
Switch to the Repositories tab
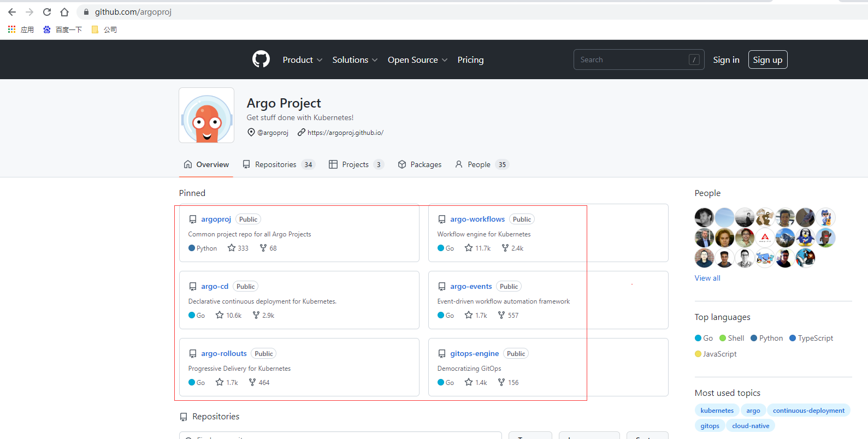[x=279, y=164]
